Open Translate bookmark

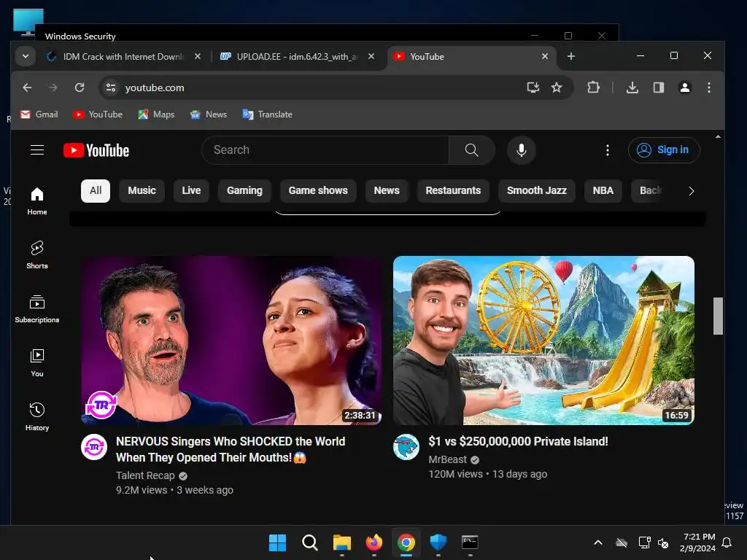[267, 114]
